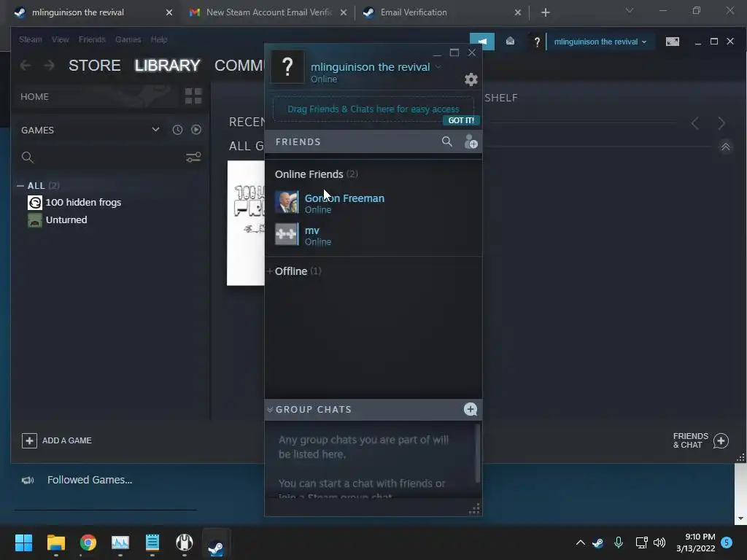The image size is (747, 560).
Task: Open Windows Start menu
Action: point(23,542)
